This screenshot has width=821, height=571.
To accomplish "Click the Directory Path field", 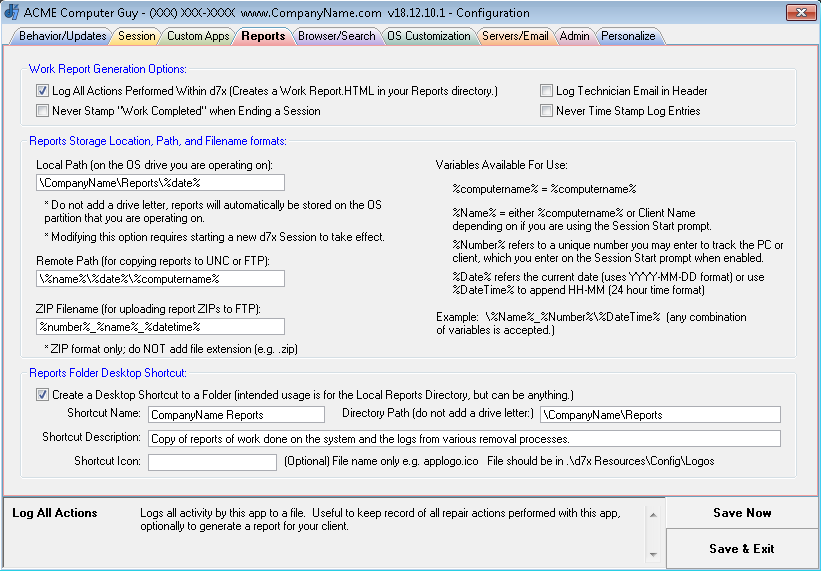I will [660, 415].
